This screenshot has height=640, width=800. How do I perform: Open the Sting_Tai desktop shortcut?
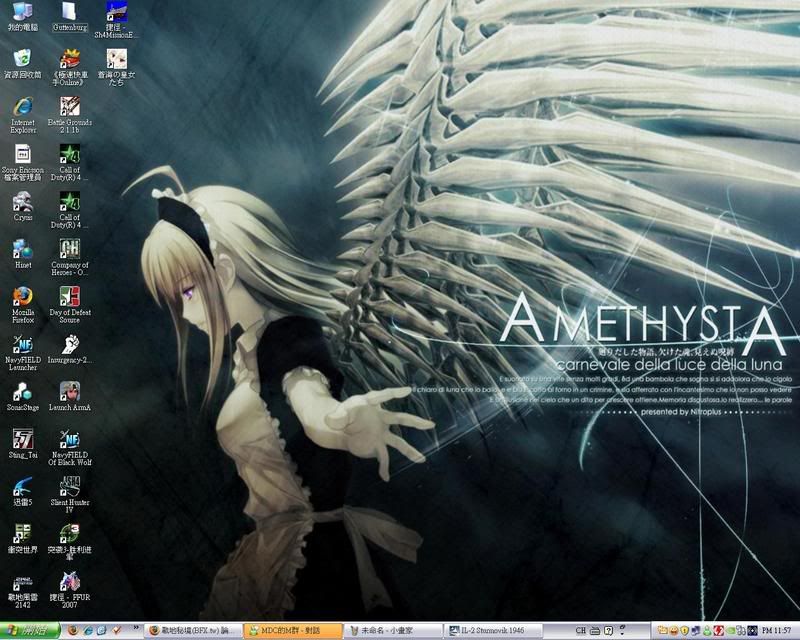tap(23, 438)
